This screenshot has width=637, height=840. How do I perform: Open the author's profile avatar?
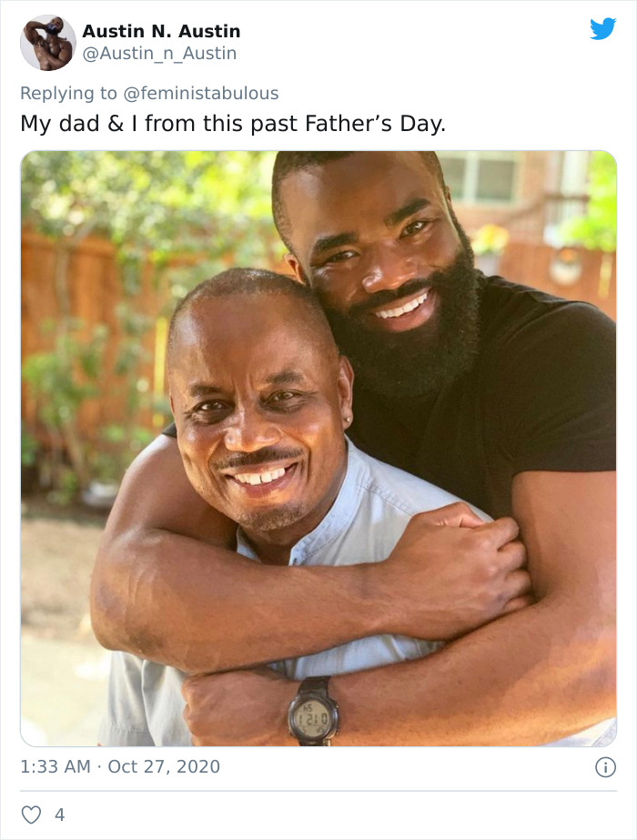pyautogui.click(x=47, y=42)
